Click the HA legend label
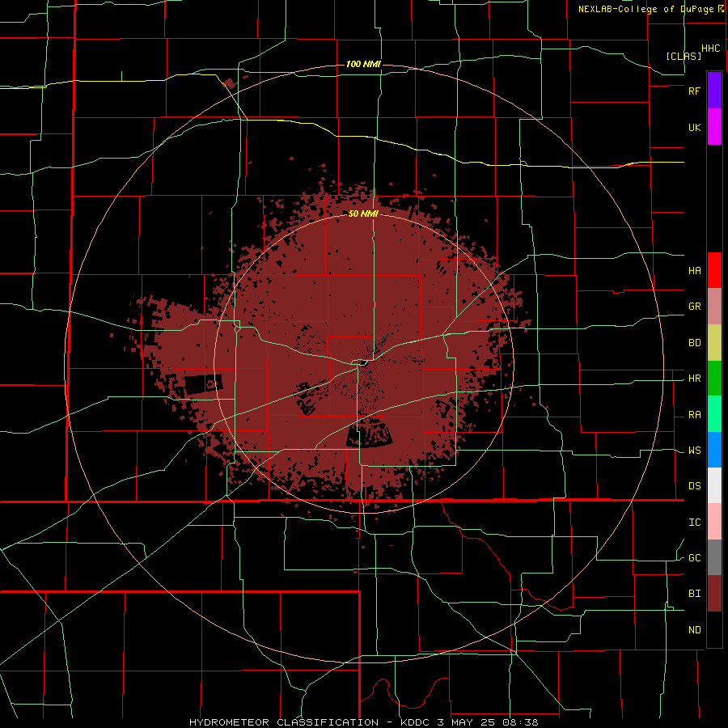 [694, 271]
